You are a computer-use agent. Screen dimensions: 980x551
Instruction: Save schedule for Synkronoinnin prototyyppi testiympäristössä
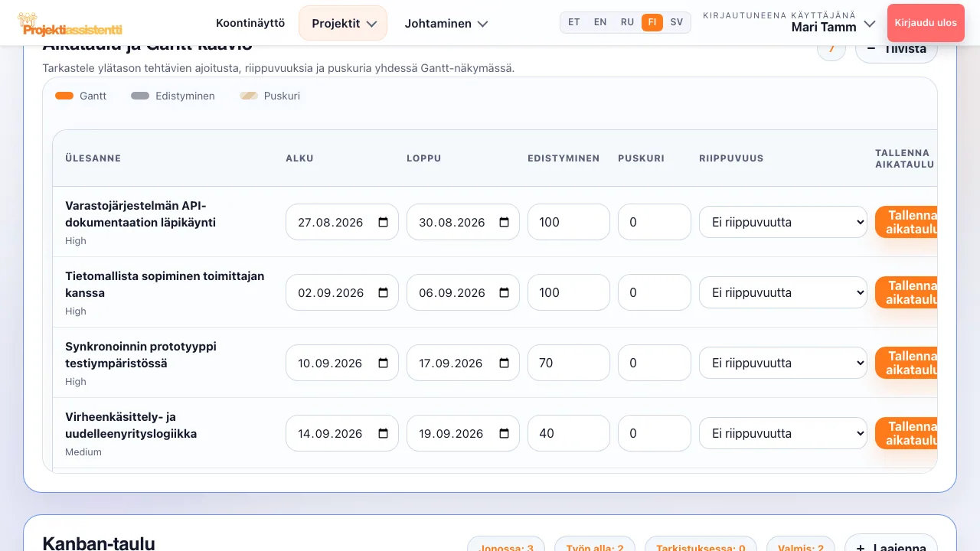pyautogui.click(x=906, y=363)
